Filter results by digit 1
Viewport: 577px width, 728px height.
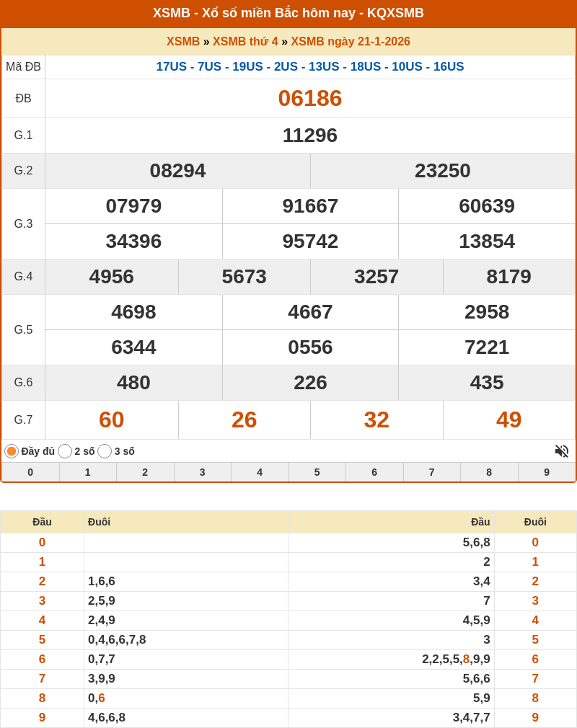[88, 472]
